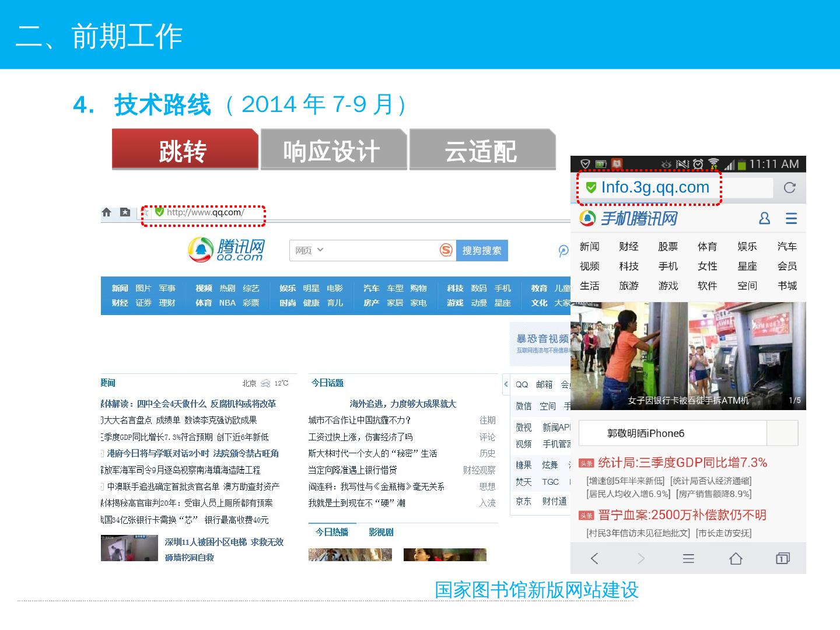Tap the ATM news photo carousel image

688,355
